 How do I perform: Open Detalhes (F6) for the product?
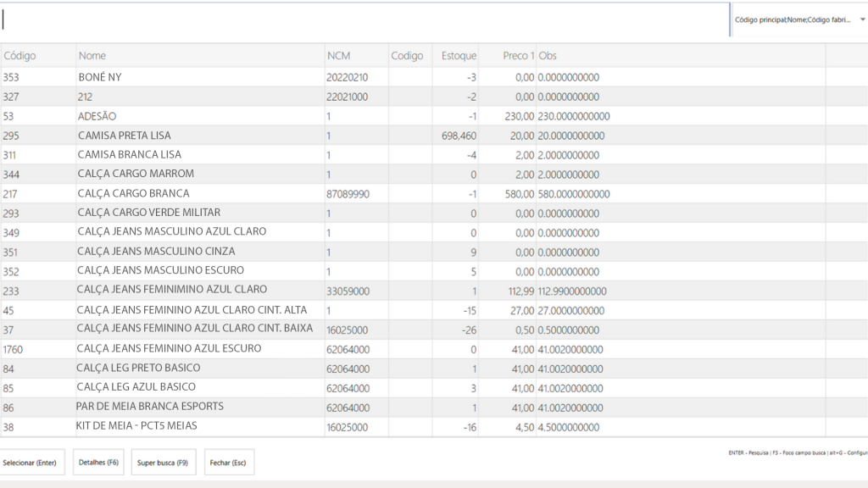(98, 463)
